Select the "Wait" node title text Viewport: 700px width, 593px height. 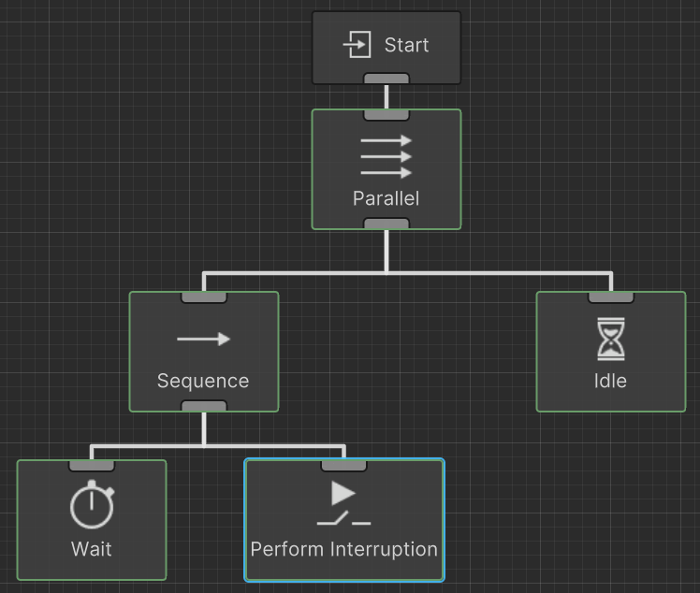coord(92,548)
